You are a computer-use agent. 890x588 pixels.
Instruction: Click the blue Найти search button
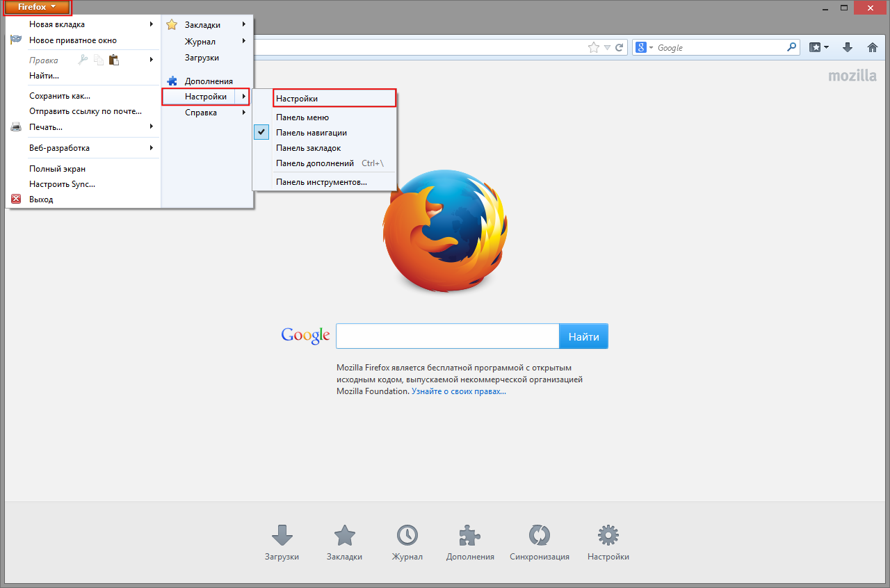(583, 336)
